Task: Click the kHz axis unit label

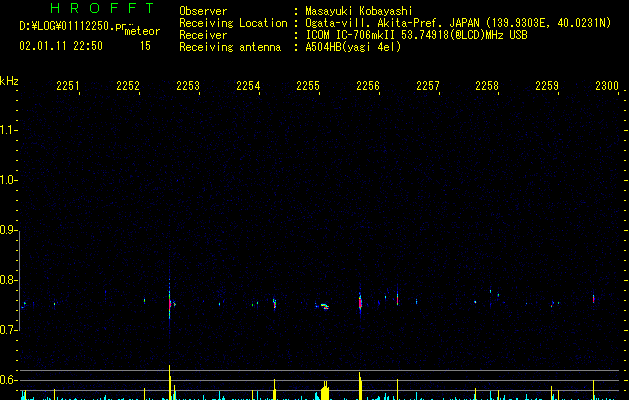Action: pyautogui.click(x=9, y=81)
